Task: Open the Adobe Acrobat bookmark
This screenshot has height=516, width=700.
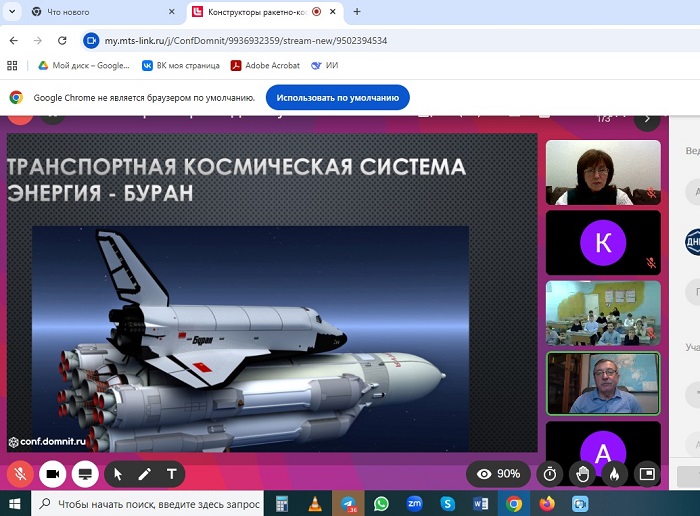Action: 265,65
